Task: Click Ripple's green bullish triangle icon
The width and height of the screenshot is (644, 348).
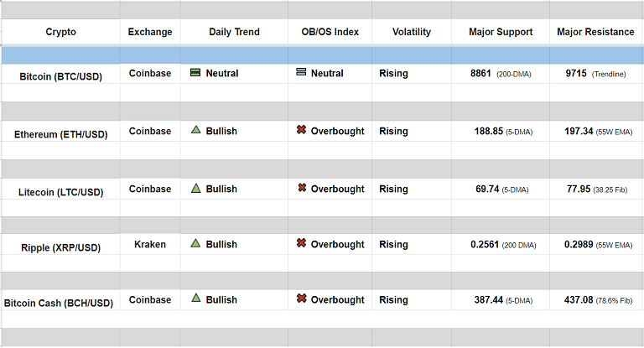Action: (x=195, y=243)
